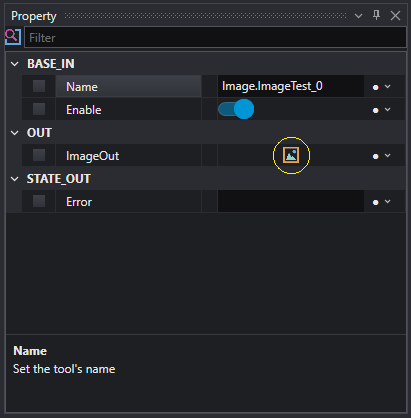Viewport: 411px width, 418px height.
Task: Collapse the OUT section
Action: 15,133
